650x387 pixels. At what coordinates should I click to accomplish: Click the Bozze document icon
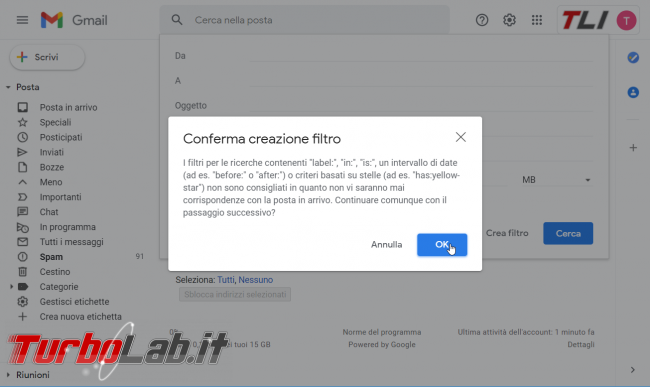click(22, 167)
